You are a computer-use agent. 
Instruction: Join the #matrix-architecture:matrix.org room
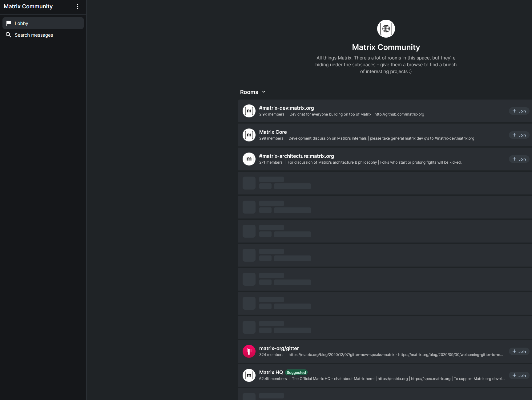point(519,159)
